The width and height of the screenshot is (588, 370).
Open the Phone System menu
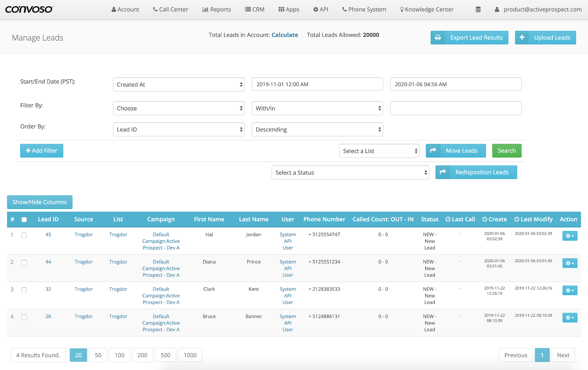click(364, 10)
